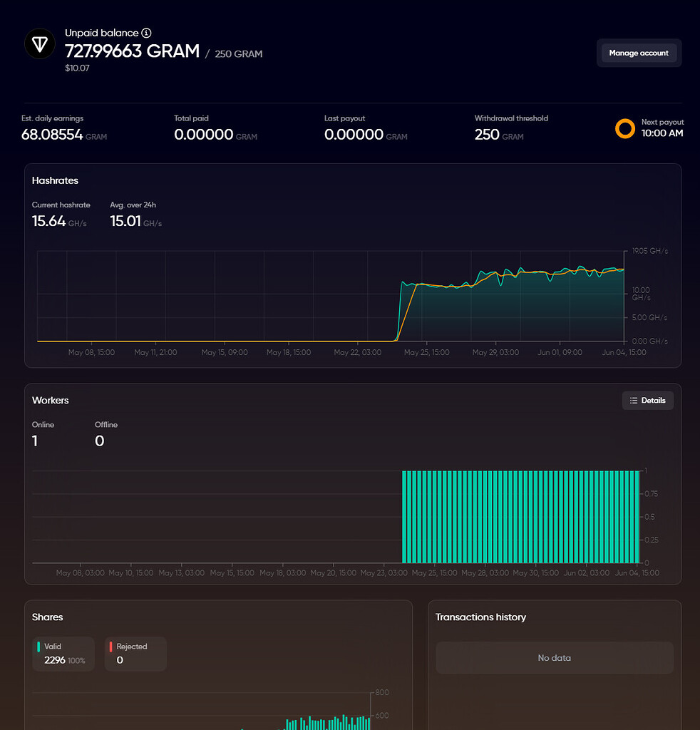The height and width of the screenshot is (730, 700).
Task: Click the Online workers count
Action: pyautogui.click(x=34, y=441)
